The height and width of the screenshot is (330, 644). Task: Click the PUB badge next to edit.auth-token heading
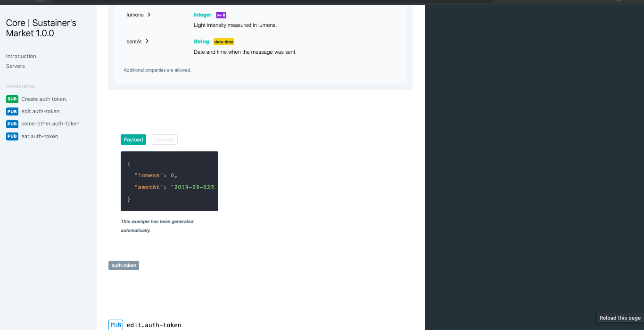click(116, 325)
